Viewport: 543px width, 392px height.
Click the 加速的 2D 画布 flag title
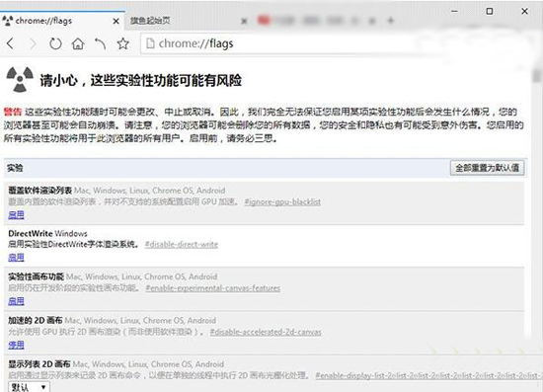[x=36, y=321]
